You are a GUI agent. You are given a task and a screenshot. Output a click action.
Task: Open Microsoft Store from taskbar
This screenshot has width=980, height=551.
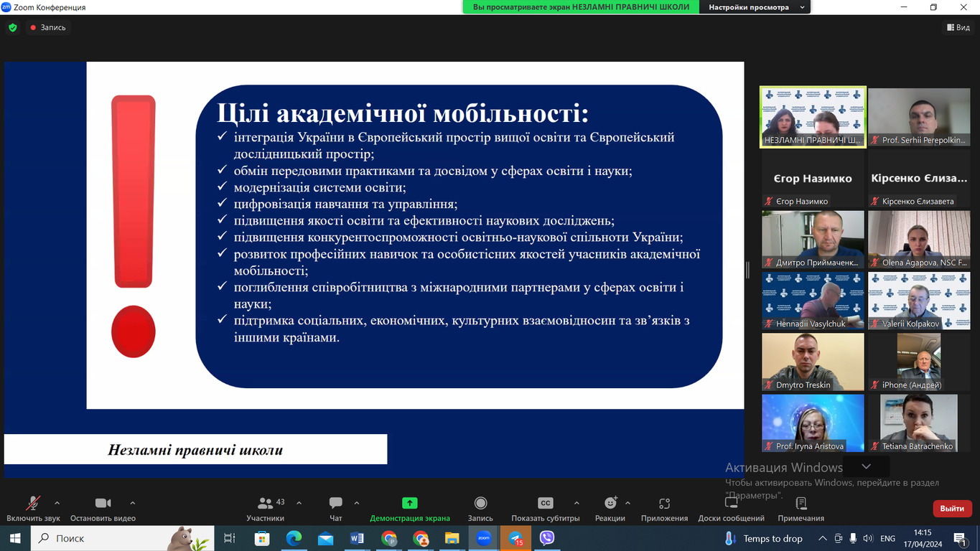pos(262,538)
